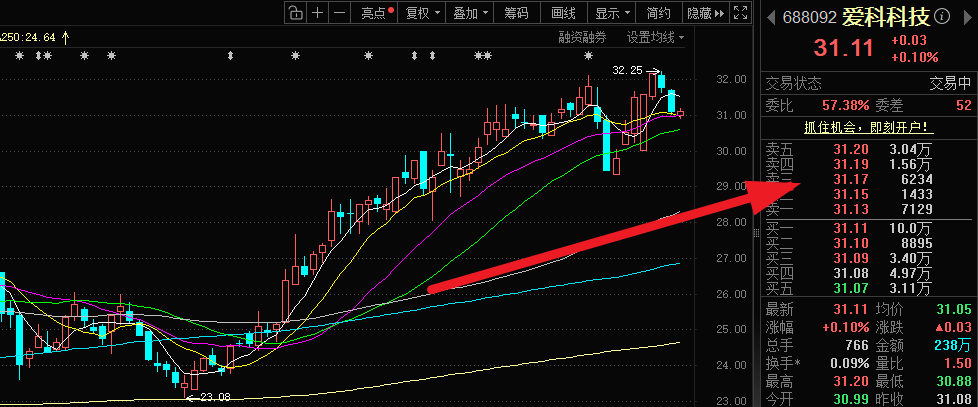This screenshot has width=978, height=407.
Task: Click the 最高 value 31.20
Action: 852,381
